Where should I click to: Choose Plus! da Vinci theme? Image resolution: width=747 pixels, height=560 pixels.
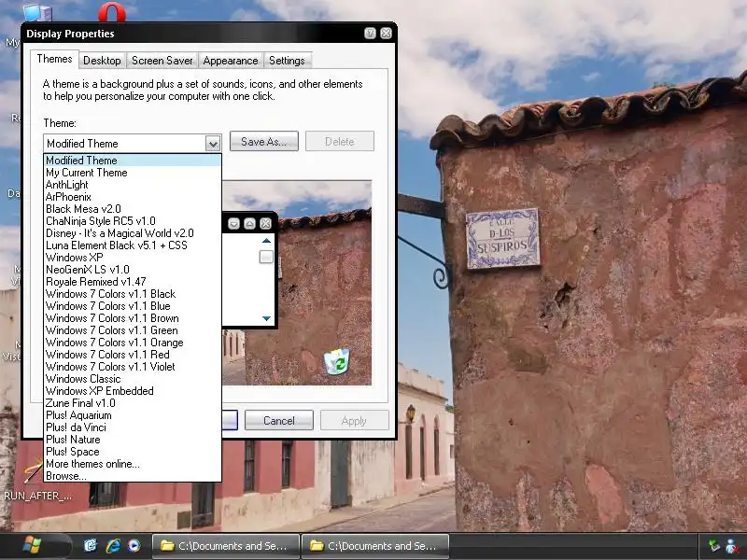click(133, 427)
